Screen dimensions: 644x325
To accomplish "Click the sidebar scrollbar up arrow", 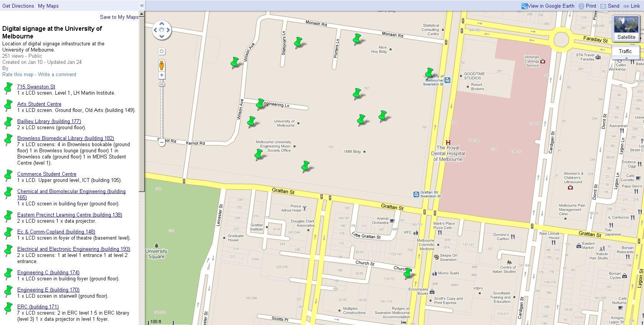I will point(142,14).
